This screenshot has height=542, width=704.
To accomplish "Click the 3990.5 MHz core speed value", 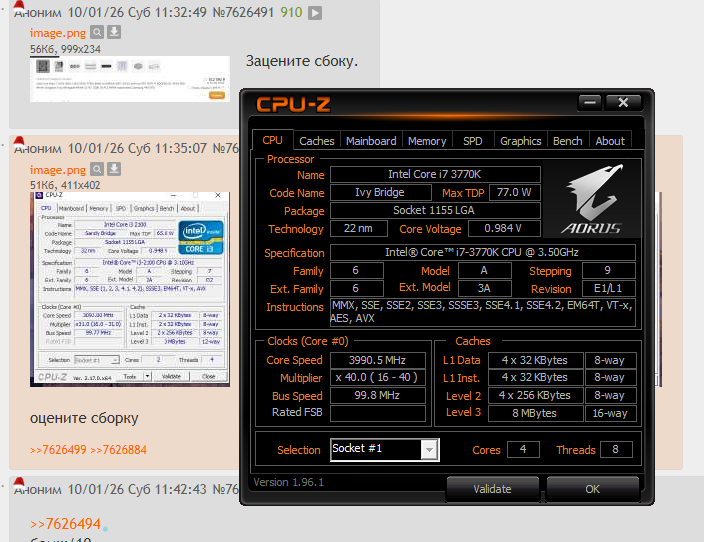I will [378, 360].
